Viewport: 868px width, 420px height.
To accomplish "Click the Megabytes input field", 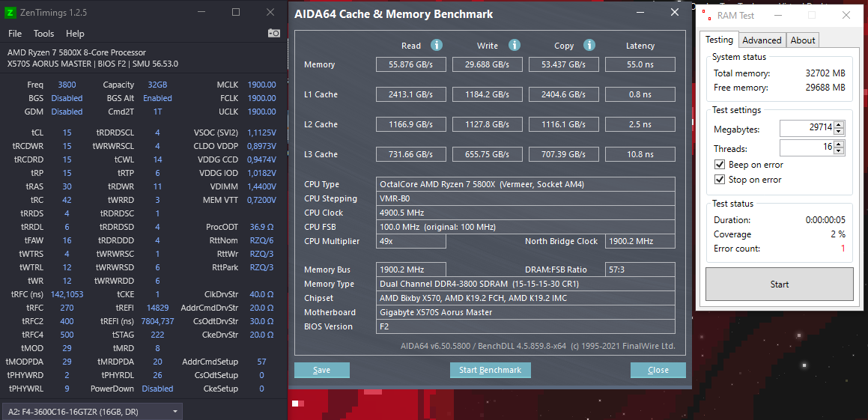I will [807, 129].
